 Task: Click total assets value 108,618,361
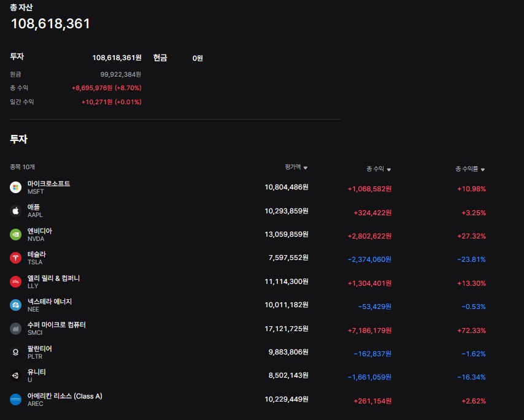(x=50, y=24)
